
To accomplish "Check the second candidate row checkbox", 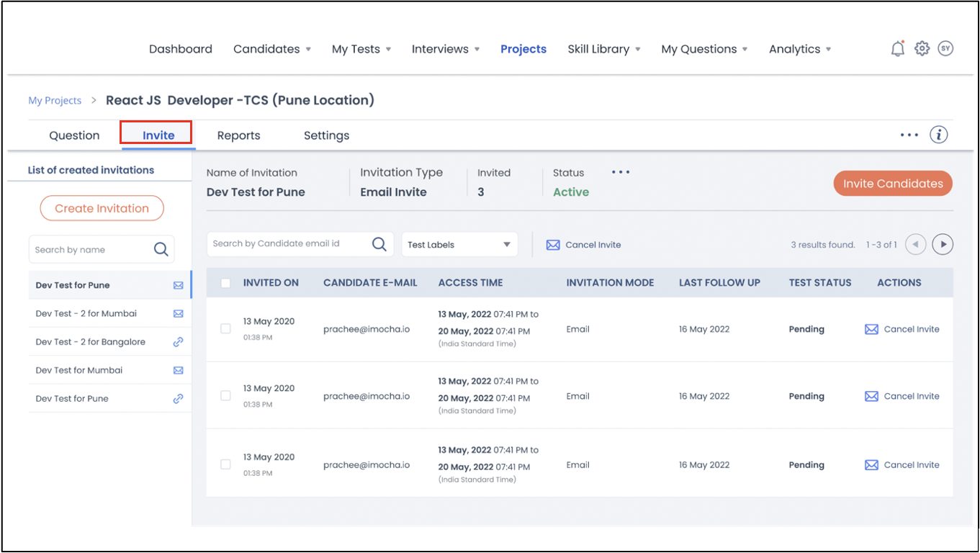I will point(225,395).
